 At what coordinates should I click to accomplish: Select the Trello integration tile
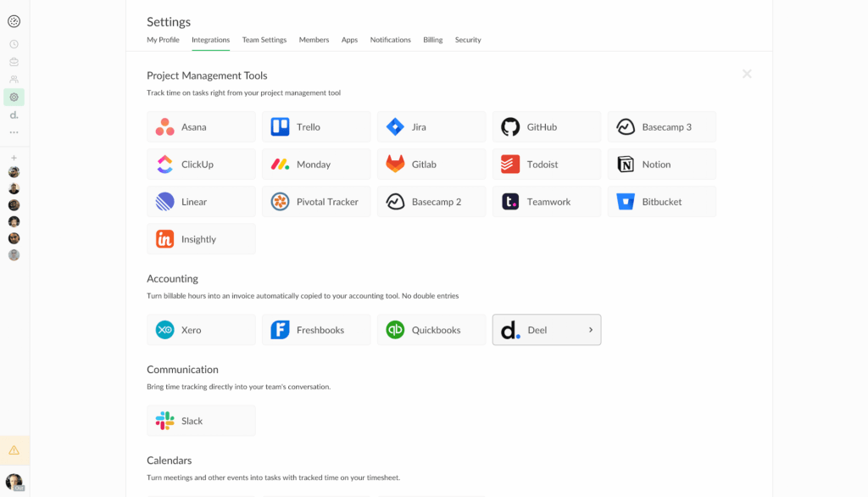tap(316, 127)
